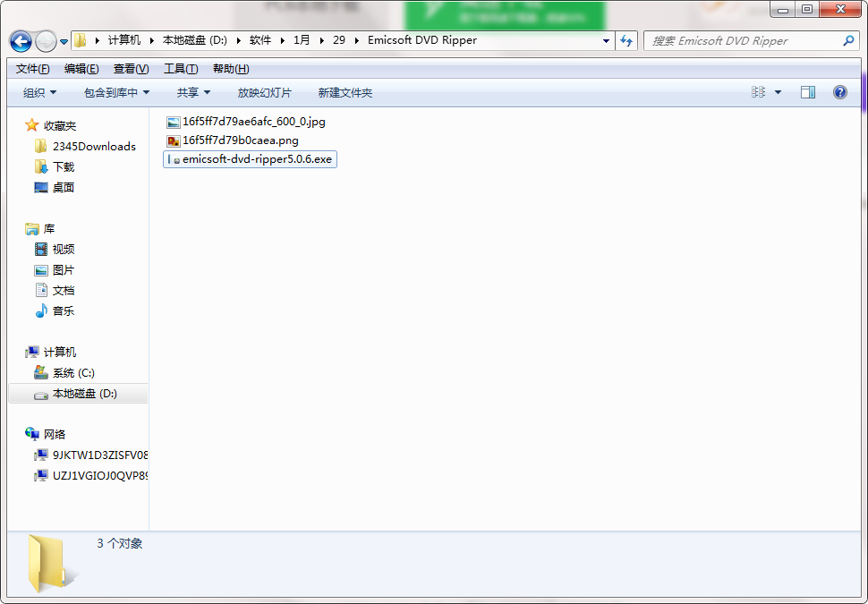Expand the 组织 dropdown

coord(40,92)
